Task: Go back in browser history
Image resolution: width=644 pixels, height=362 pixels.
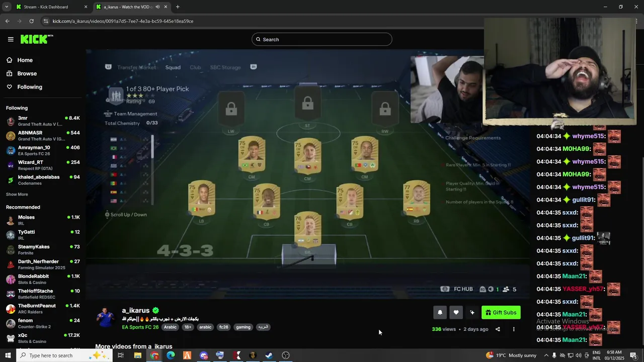Action: click(7, 21)
